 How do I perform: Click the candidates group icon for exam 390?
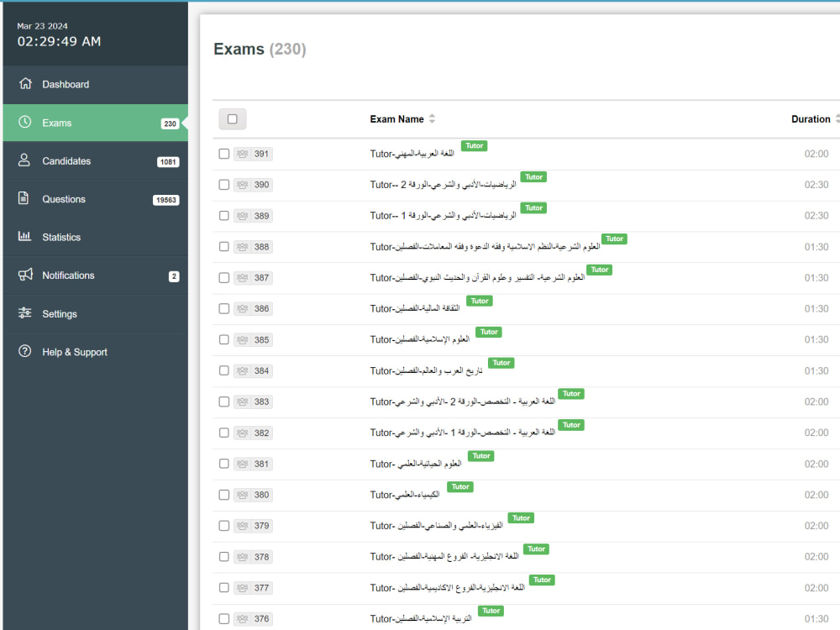[x=242, y=185]
